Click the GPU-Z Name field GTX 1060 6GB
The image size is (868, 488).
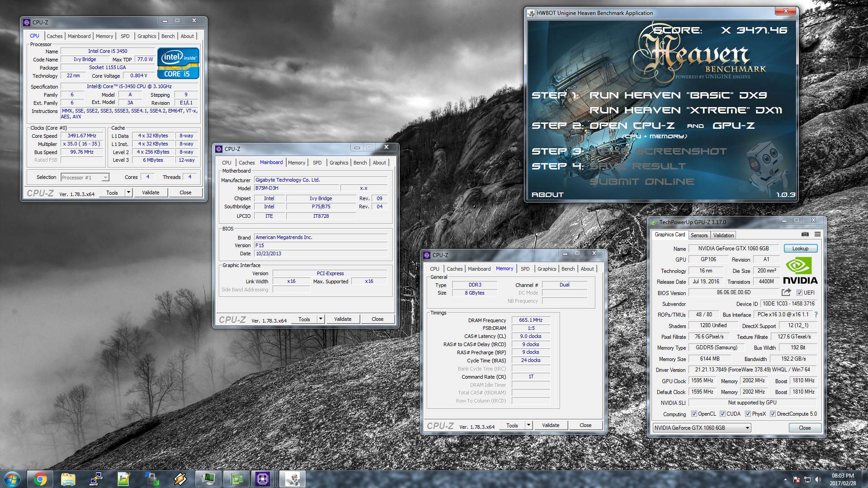coord(733,249)
